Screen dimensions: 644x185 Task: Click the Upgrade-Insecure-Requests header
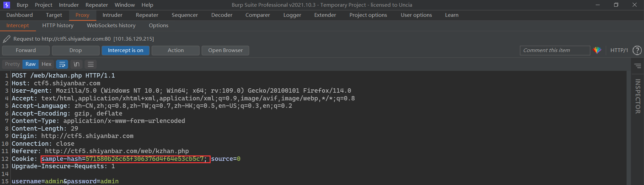(x=63, y=166)
